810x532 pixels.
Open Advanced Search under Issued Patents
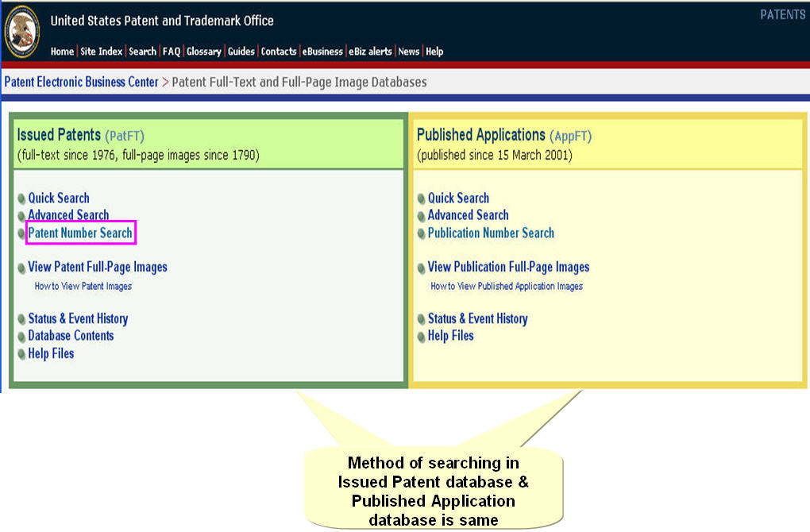[68, 214]
